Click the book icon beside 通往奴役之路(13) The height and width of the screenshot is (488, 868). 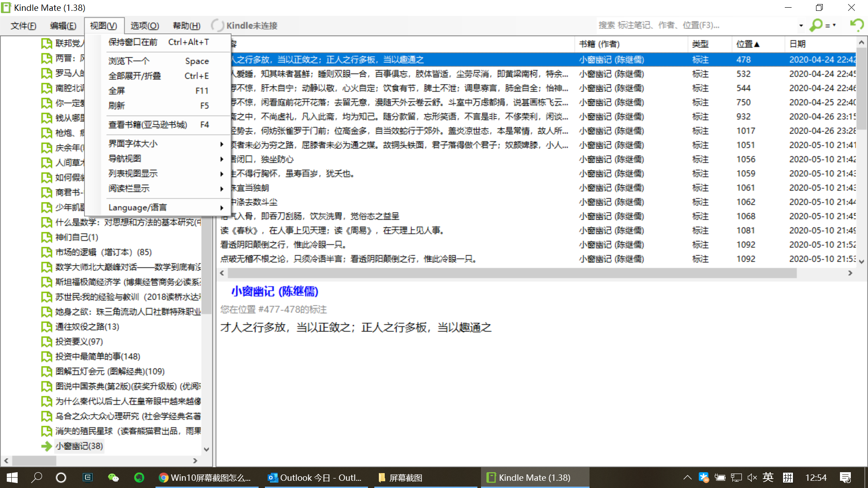pyautogui.click(x=47, y=327)
